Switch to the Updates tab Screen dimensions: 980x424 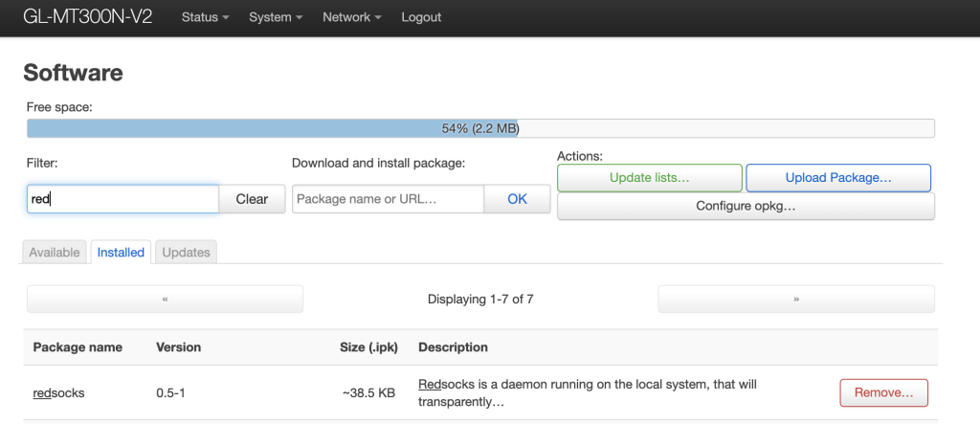(186, 253)
